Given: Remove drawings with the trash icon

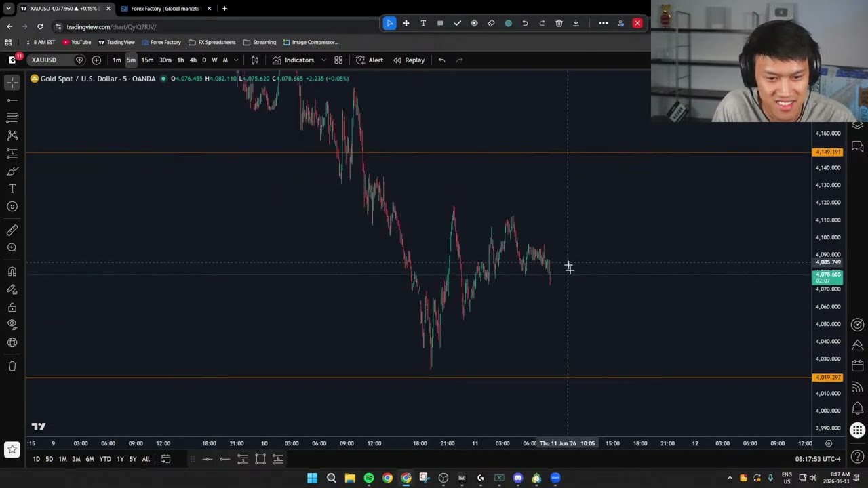Looking at the screenshot, I should point(12,366).
